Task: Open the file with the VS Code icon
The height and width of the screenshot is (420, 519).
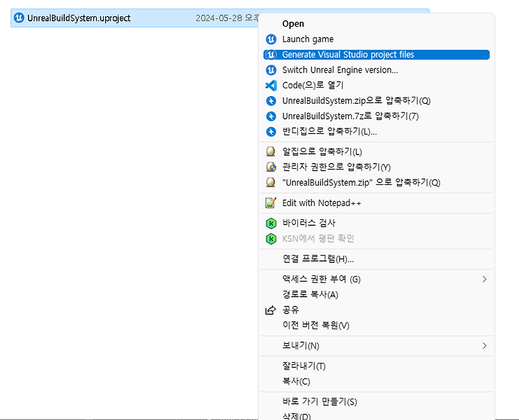Action: tap(271, 85)
